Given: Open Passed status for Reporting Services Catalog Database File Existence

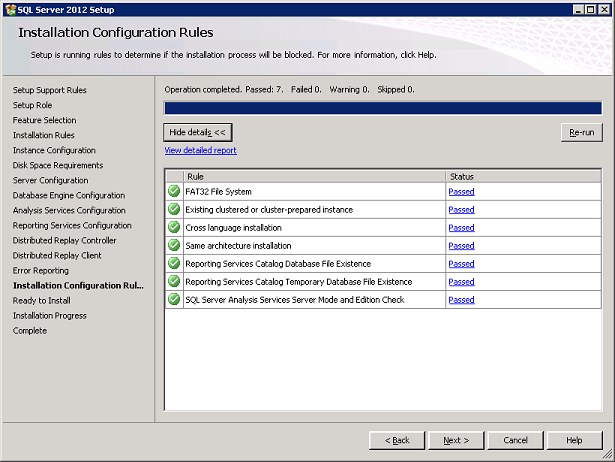Looking at the screenshot, I should pos(462,264).
